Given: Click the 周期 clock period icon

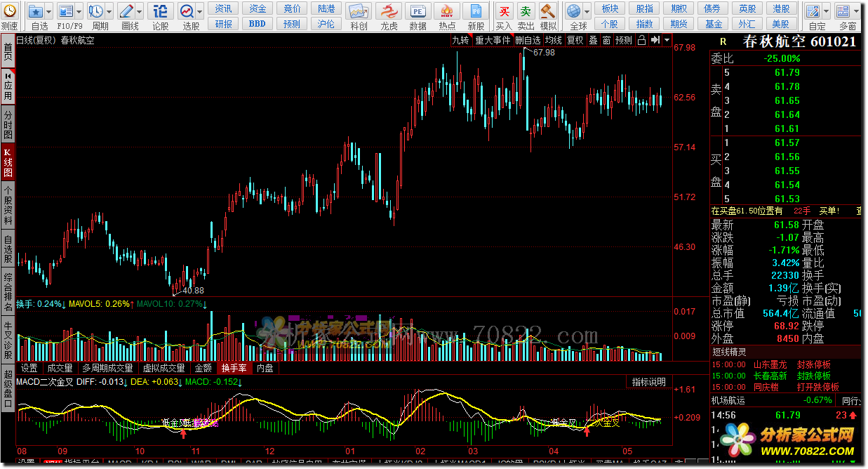Looking at the screenshot, I should click(x=96, y=11).
